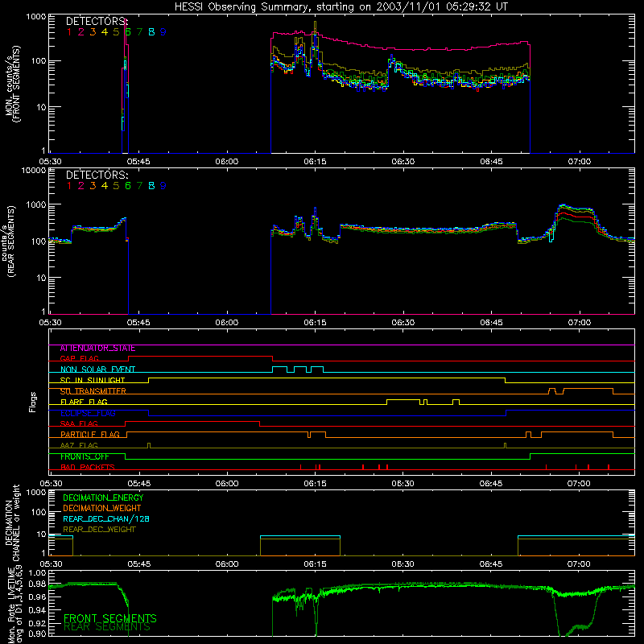The width and height of the screenshot is (644, 644).
Task: Click the SC_TRANSMITTER flag label
Action: 93,391
